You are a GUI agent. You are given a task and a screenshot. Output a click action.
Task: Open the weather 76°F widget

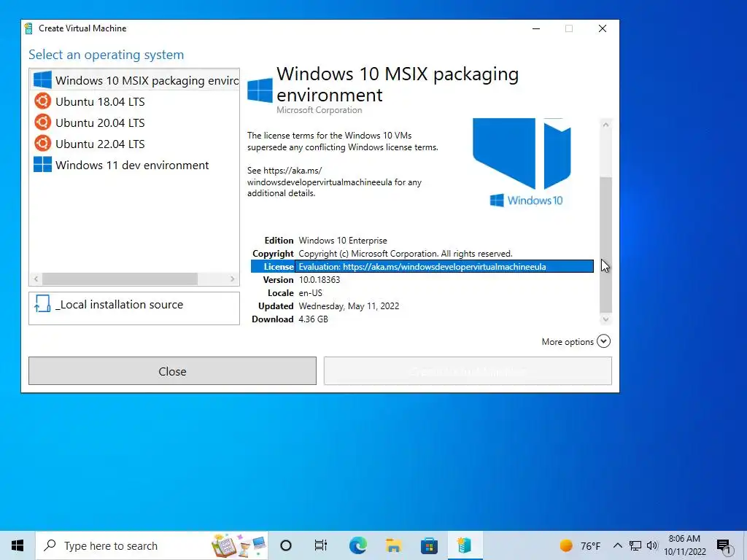point(580,545)
